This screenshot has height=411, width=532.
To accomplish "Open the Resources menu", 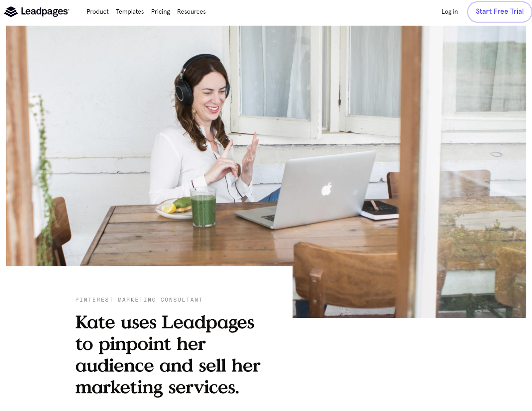I will click(x=191, y=12).
